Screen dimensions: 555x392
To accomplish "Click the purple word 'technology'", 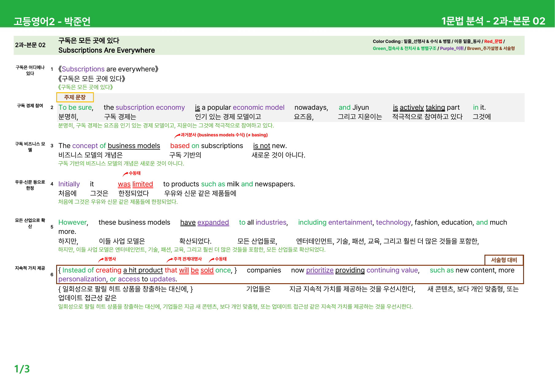I will pyautogui.click(x=393, y=223).
